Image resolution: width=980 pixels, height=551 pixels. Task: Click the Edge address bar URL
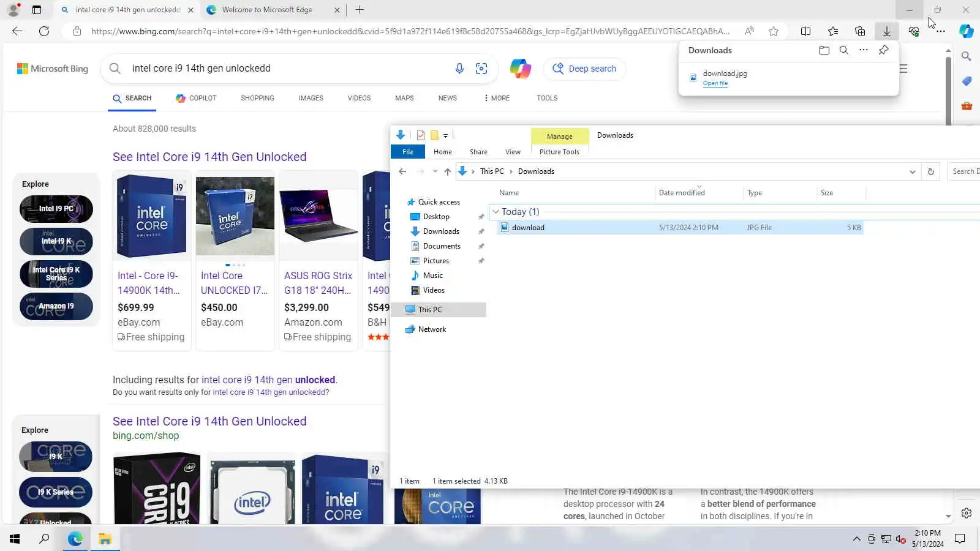tap(410, 31)
